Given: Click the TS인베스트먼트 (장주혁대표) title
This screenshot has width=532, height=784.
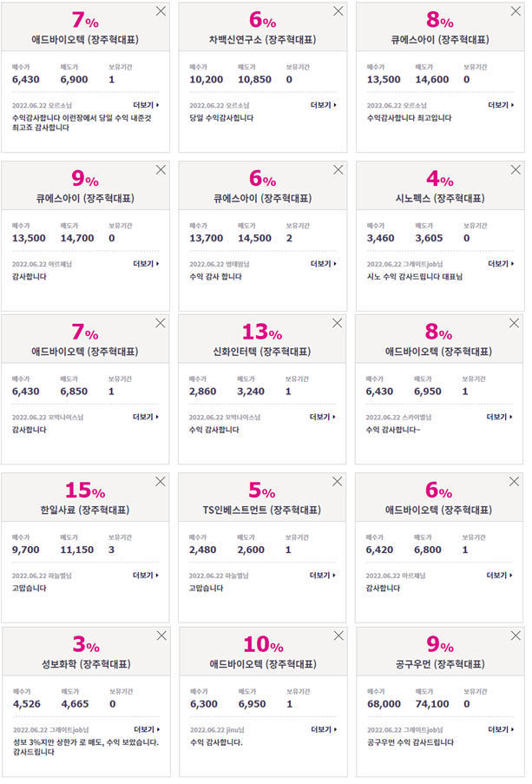Looking at the screenshot, I should [262, 511].
